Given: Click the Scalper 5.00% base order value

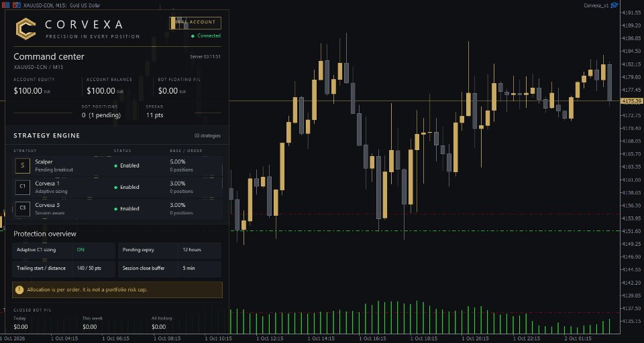Looking at the screenshot, I should pyautogui.click(x=177, y=161).
